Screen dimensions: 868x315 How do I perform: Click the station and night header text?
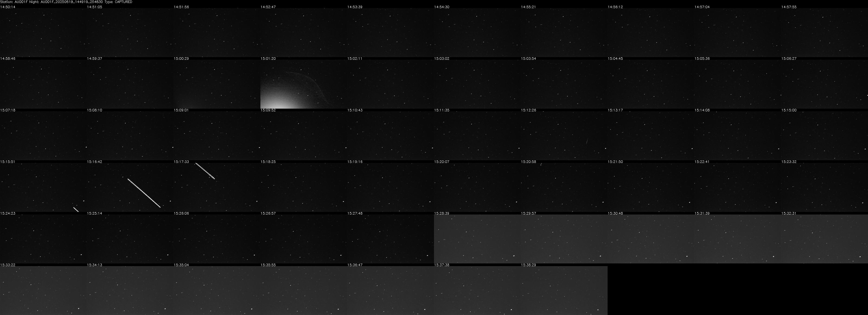[x=66, y=2]
